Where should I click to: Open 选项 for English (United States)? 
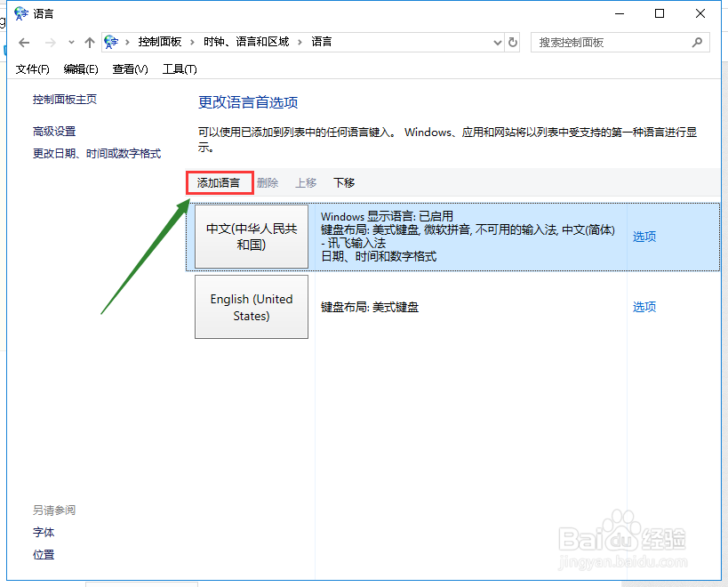[644, 307]
